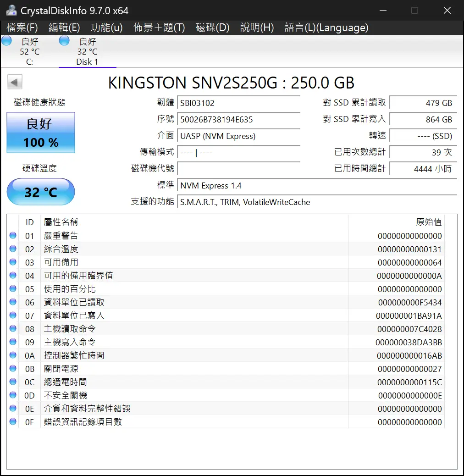Open the 佈景主題(T) menu
Screen dimensions: 464x476
[x=159, y=28]
